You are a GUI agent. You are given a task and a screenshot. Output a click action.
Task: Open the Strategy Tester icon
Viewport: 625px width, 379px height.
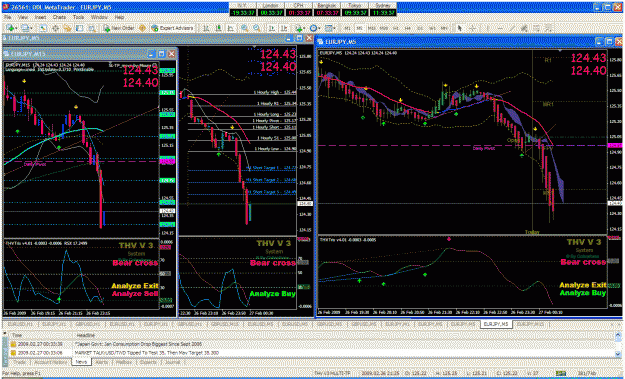(92, 28)
